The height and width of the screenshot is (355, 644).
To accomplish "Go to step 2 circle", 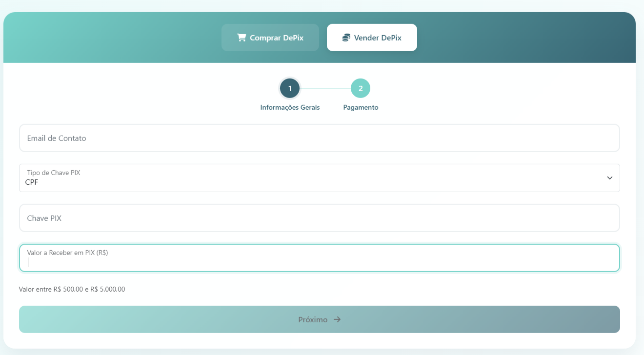I will (361, 88).
